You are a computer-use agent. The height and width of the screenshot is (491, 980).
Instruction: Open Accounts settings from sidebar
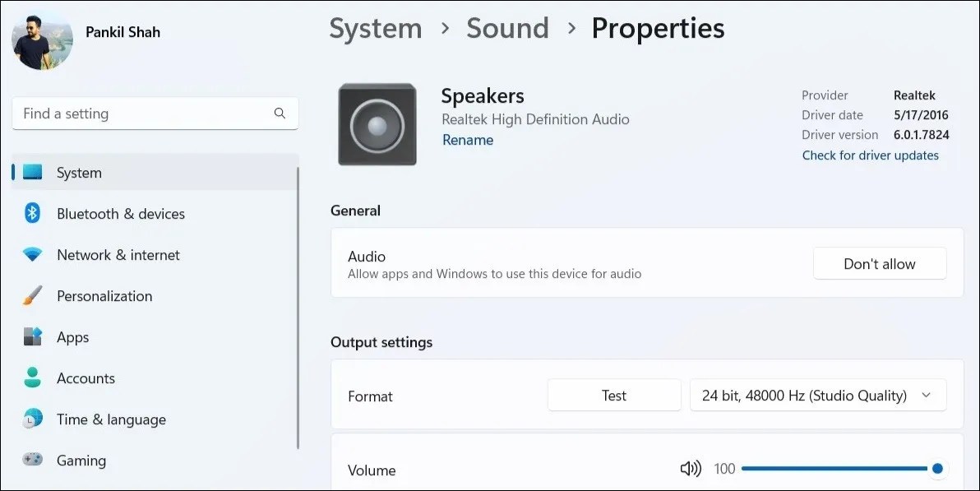(86, 378)
